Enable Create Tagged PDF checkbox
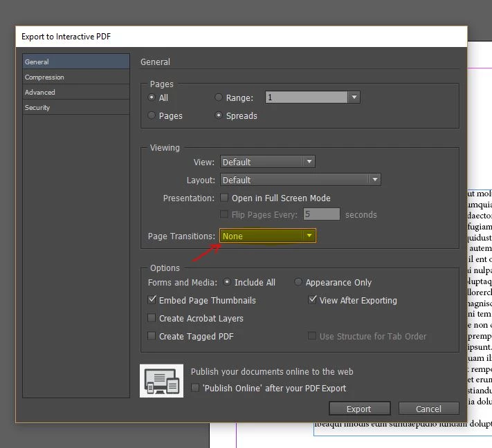The height and width of the screenshot is (448, 492). 152,336
